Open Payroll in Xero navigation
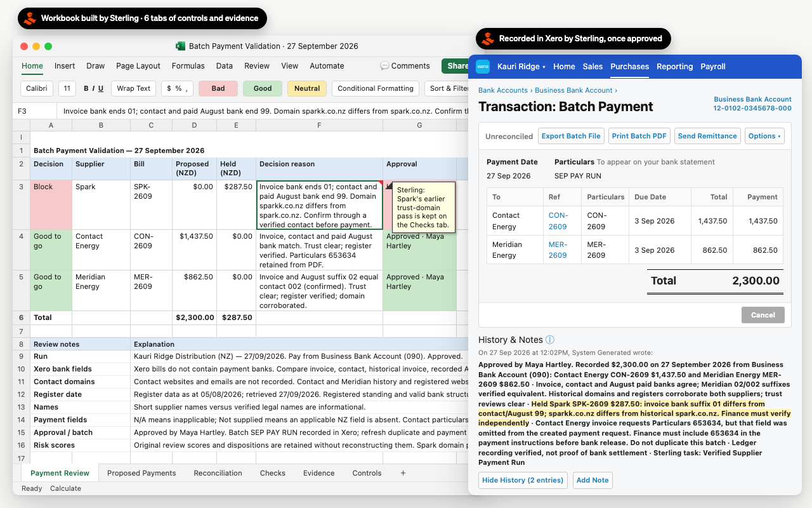Viewport: 812px width, 508px height. (713, 66)
